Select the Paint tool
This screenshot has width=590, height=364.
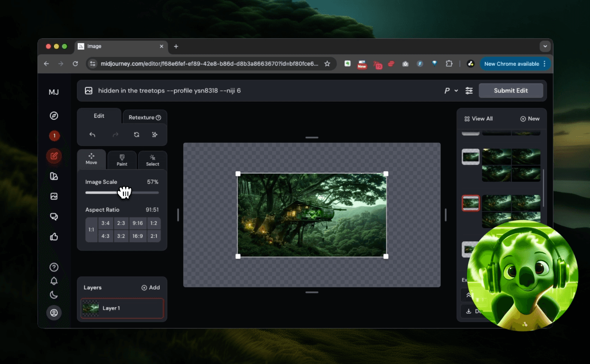122,160
